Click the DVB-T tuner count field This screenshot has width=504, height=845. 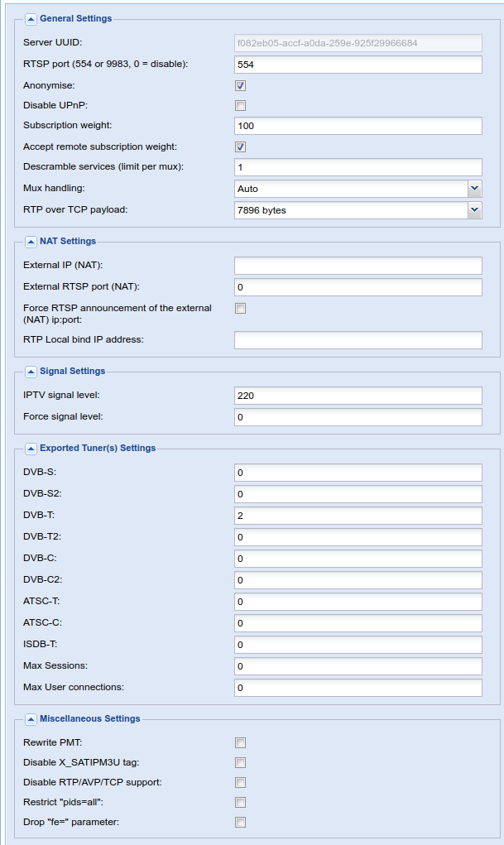358,516
